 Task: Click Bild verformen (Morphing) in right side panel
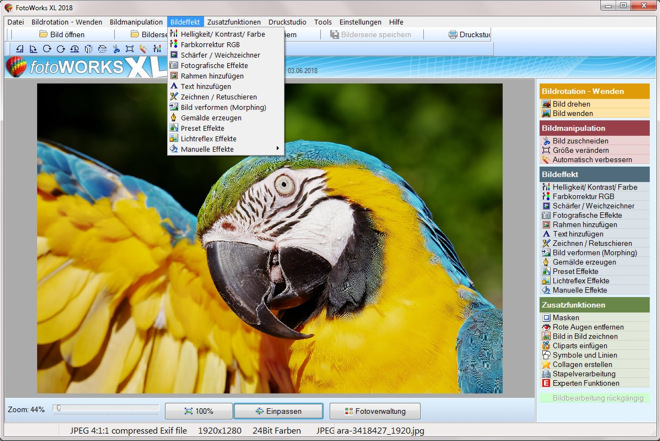tap(594, 252)
